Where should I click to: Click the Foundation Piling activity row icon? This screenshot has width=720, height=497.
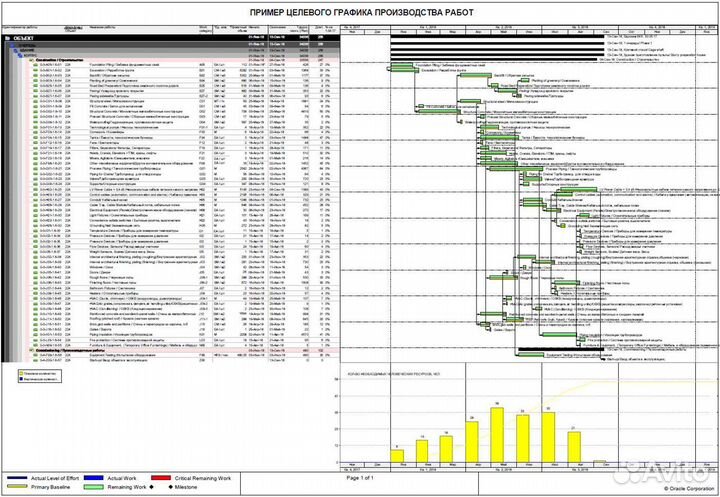35,66
